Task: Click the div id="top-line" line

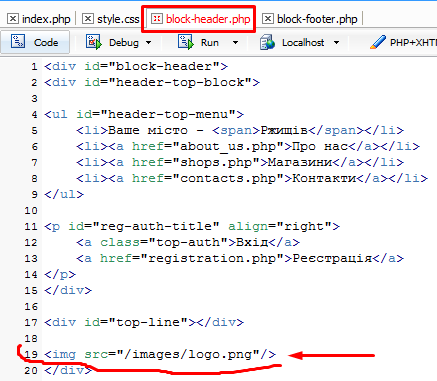Action: 144,322
